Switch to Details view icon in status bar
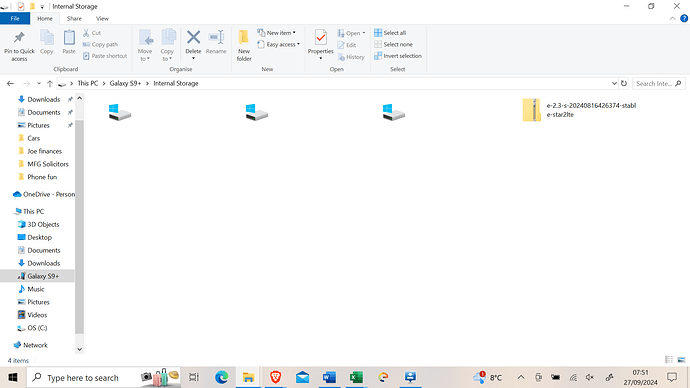 tap(669, 360)
